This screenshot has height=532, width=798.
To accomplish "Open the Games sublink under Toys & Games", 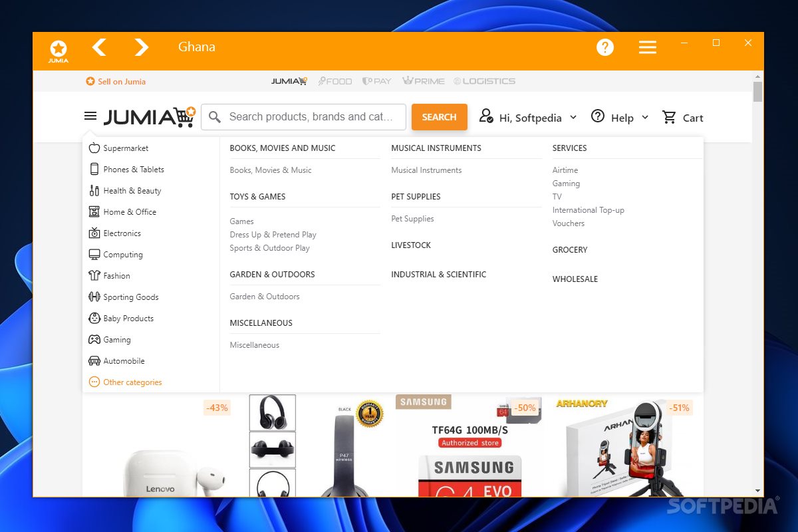I will pyautogui.click(x=242, y=221).
